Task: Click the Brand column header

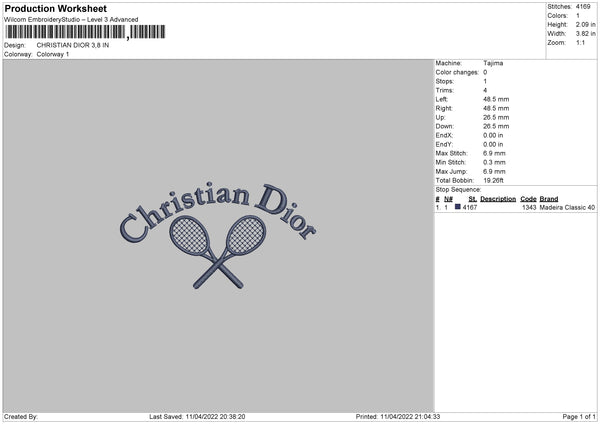Action: (x=549, y=199)
